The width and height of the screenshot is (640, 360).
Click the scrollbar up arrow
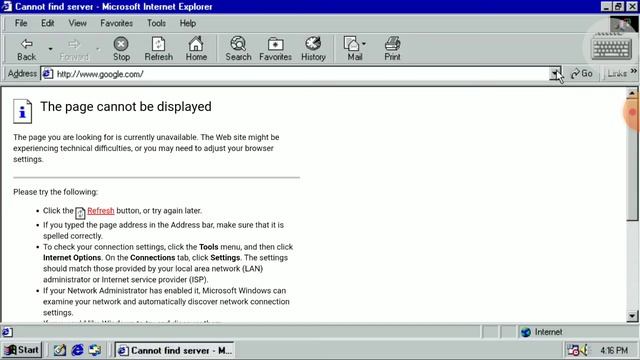(x=631, y=93)
